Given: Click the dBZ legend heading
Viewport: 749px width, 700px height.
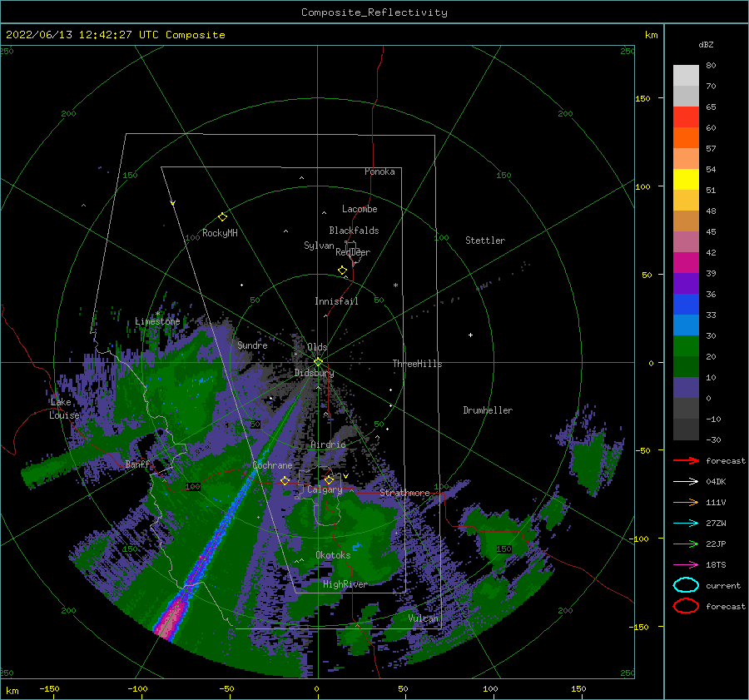Looking at the screenshot, I should tap(706, 44).
